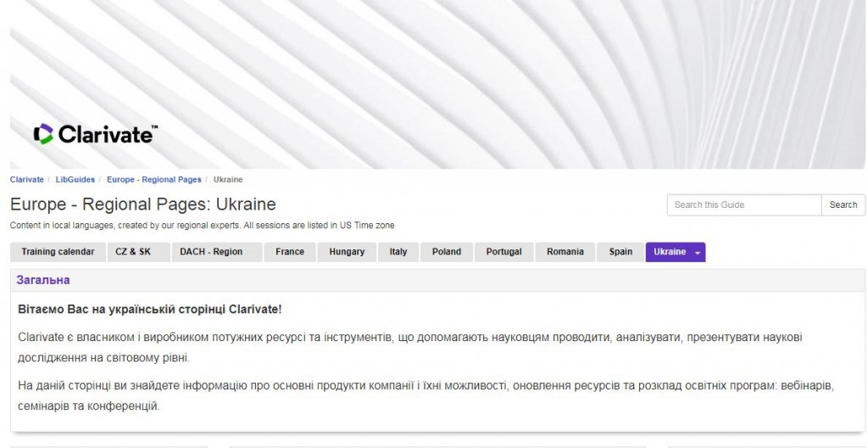Screen dimensions: 868x448
Task: Expand the Ukraine tab dropdown arrow
Action: tap(698, 253)
